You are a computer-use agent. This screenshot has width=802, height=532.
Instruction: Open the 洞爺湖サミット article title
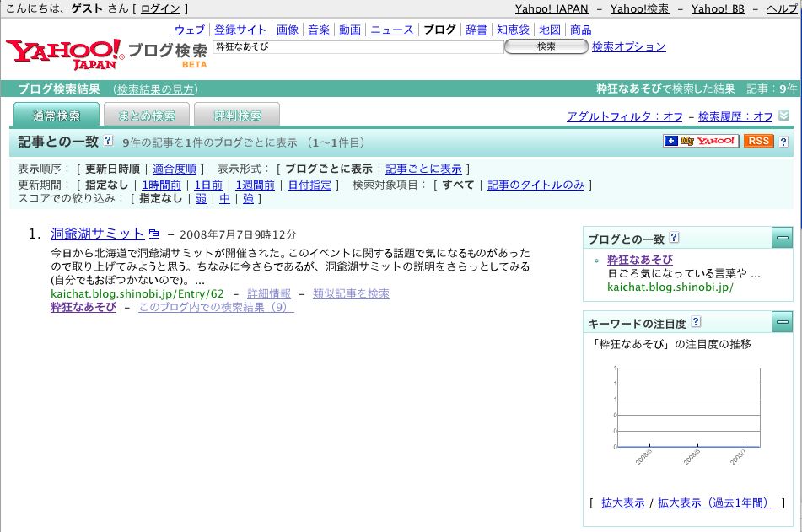pos(97,234)
